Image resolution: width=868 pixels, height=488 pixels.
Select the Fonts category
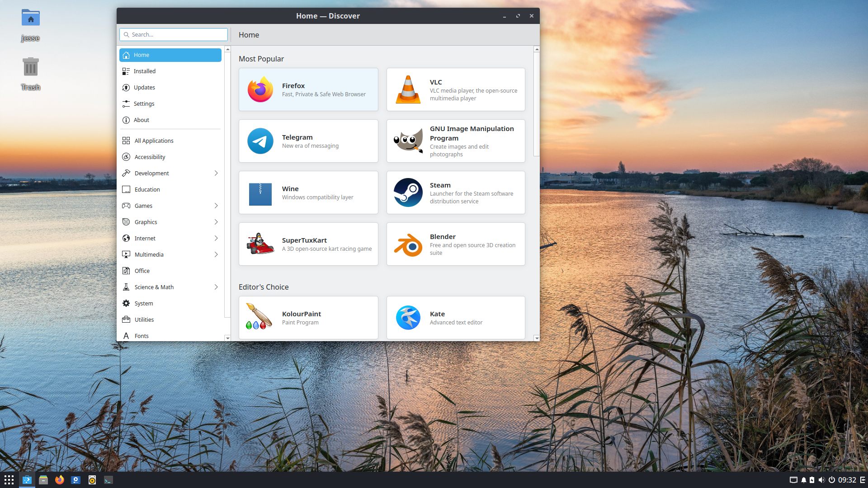(170, 336)
